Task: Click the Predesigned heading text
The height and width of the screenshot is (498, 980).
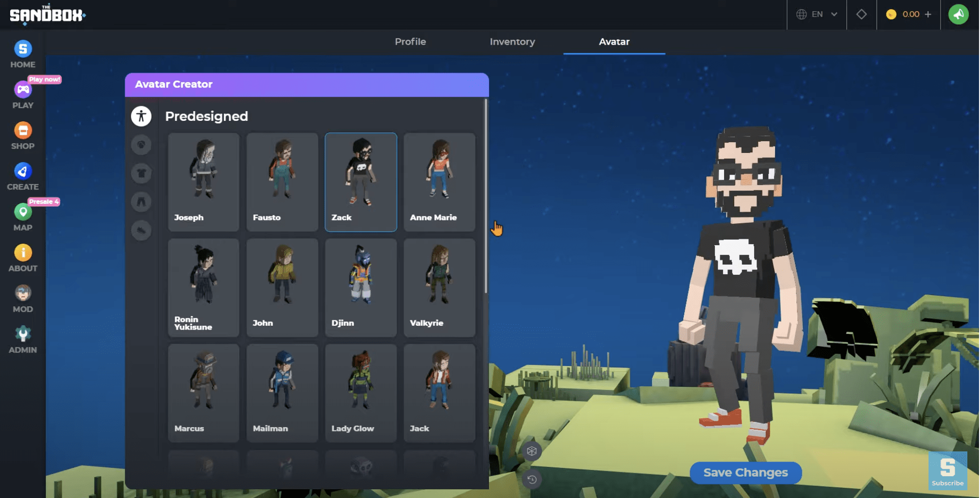Action: pos(206,116)
